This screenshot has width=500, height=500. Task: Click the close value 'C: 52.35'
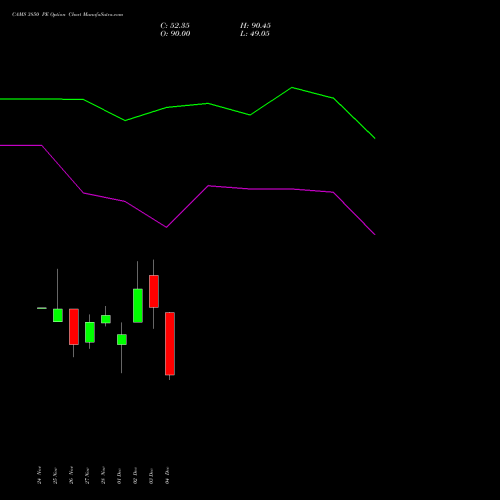point(175,26)
